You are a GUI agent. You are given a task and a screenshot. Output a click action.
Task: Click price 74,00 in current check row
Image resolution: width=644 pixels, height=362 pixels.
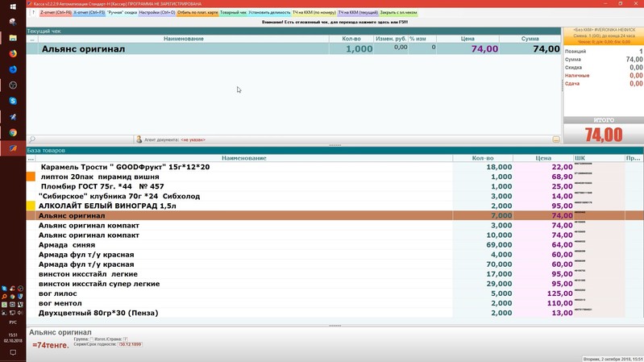pyautogui.click(x=484, y=49)
